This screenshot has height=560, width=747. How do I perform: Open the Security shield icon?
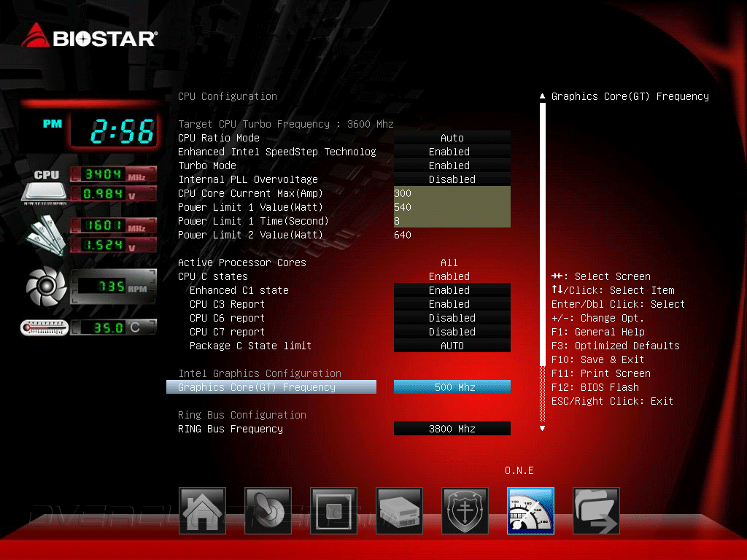(x=465, y=510)
